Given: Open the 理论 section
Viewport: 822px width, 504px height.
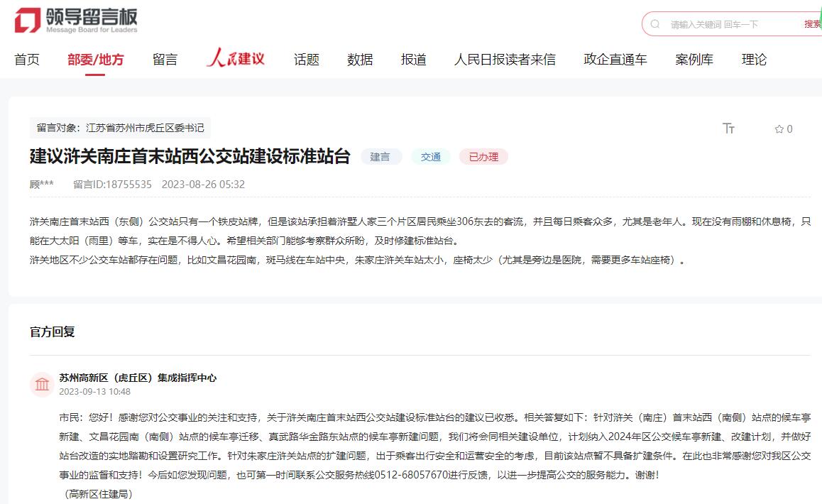Looking at the screenshot, I should [x=753, y=60].
